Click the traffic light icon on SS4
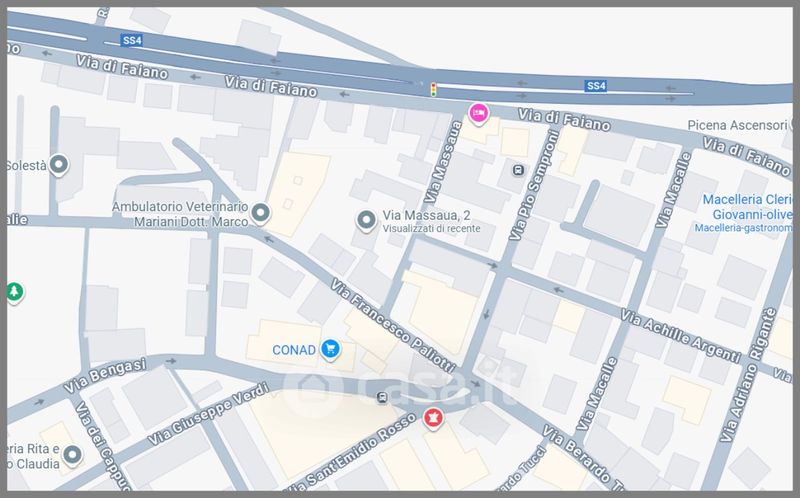The image size is (800, 498). click(433, 90)
